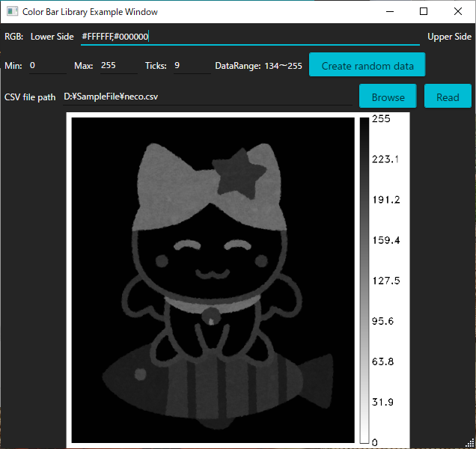Click the Read button
476x449 pixels.
(x=448, y=97)
